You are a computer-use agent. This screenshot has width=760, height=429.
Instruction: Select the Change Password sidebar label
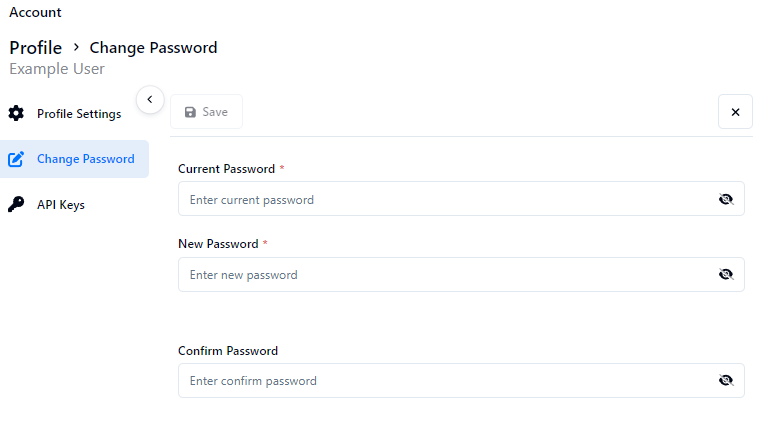[86, 159]
